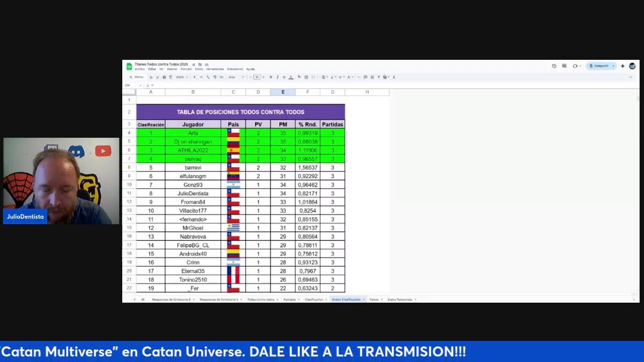This screenshot has width=644, height=362.
Task: Open the Archivo menu
Action: click(140, 69)
